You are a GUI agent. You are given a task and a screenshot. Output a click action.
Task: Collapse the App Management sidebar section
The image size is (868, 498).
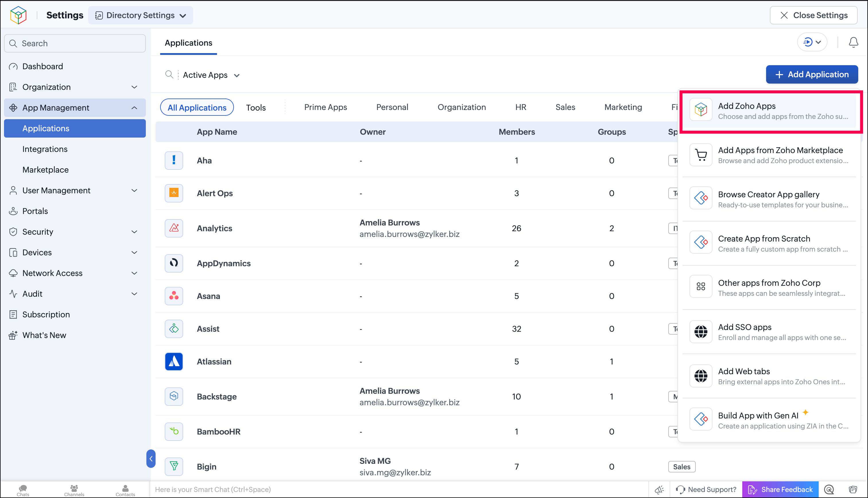pyautogui.click(x=134, y=108)
